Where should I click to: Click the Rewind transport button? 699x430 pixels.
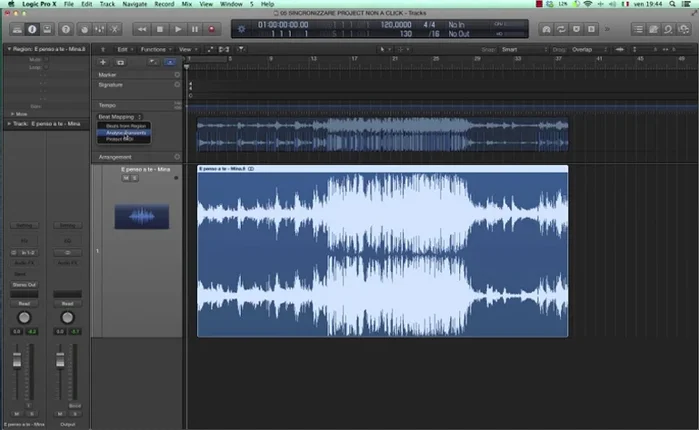(x=143, y=29)
